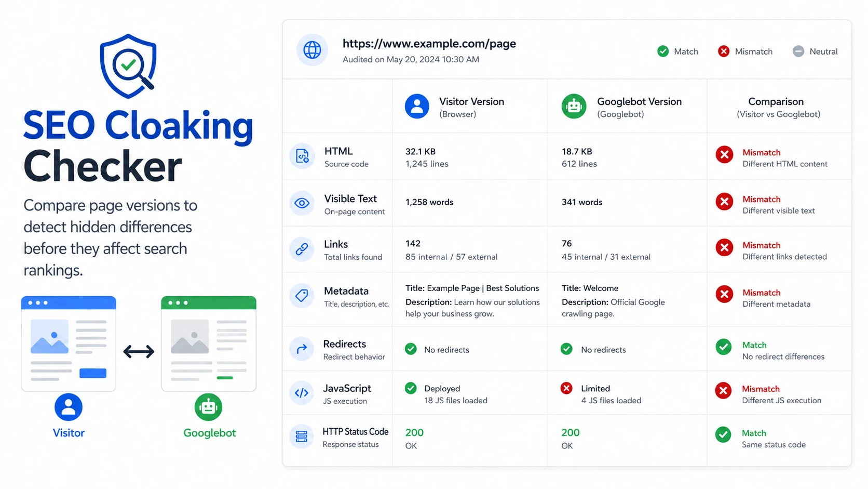Select the Visitor Version column header
868x489 pixels.
[470, 107]
